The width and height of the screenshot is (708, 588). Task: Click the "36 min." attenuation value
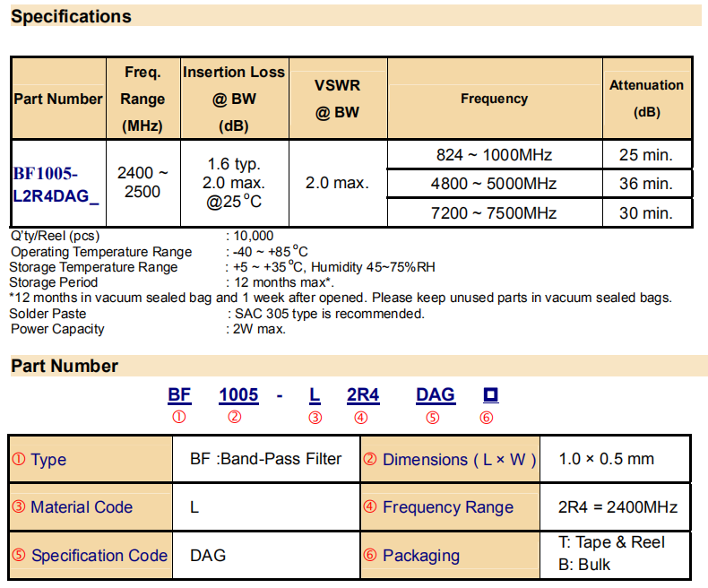pos(646,184)
